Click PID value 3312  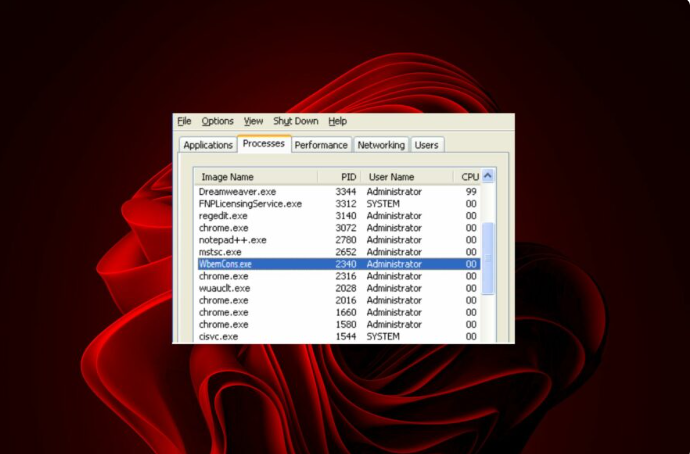[x=346, y=204]
